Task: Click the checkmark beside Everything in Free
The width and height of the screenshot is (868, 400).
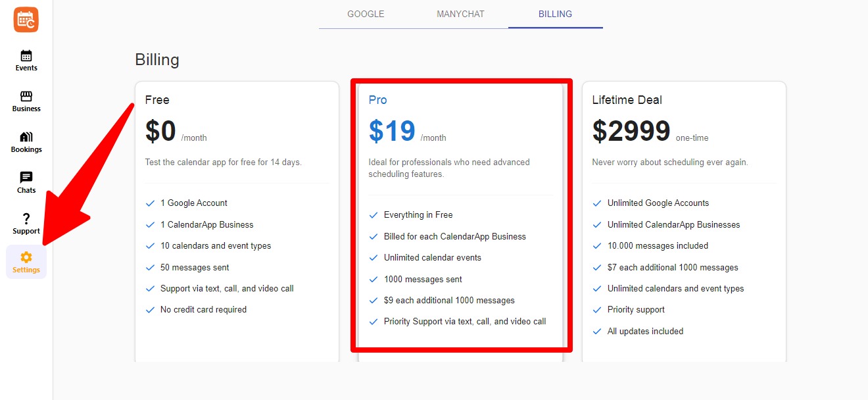Action: click(373, 214)
